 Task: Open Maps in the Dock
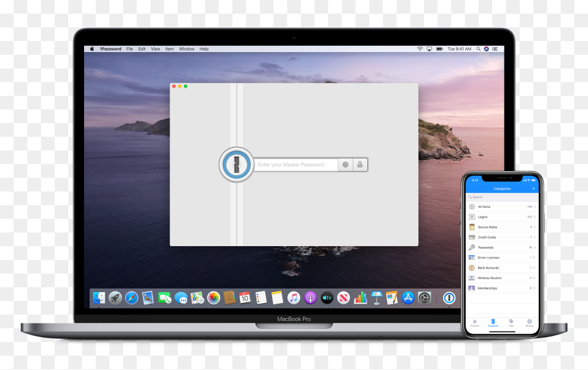tap(197, 298)
